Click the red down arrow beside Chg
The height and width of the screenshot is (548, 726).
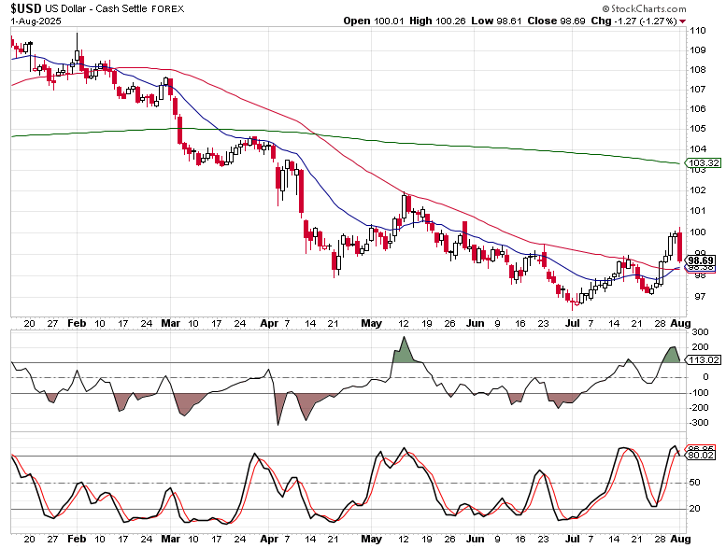pyautogui.click(x=682, y=20)
